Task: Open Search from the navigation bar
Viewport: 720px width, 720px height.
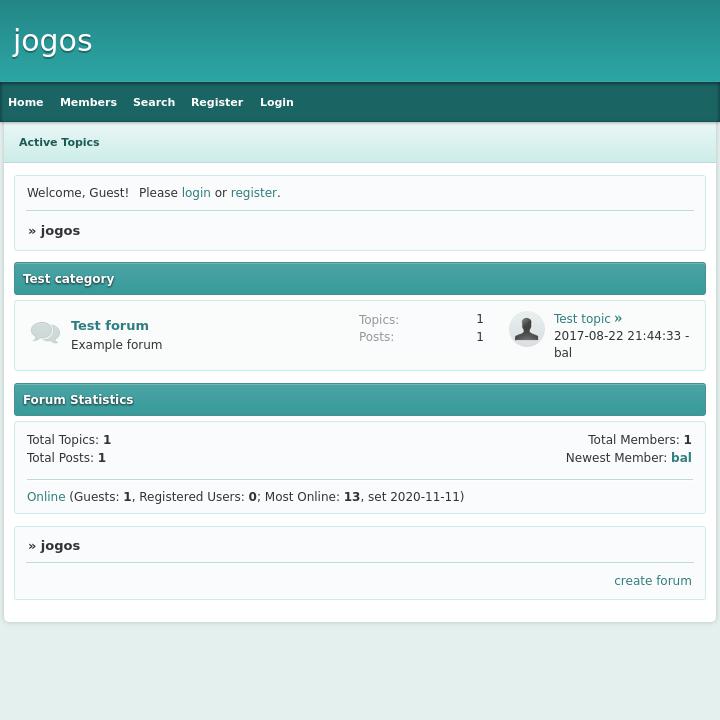Action: [154, 102]
